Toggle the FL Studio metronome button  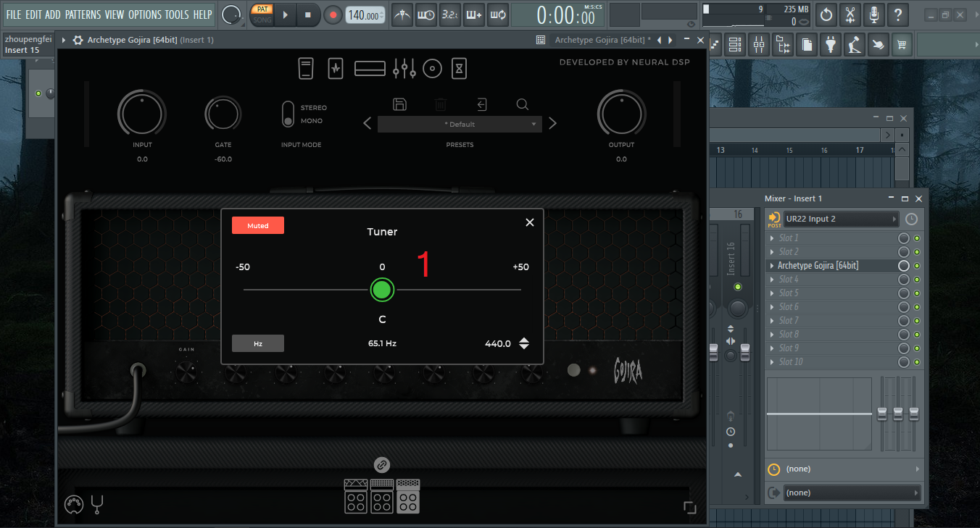coord(403,14)
